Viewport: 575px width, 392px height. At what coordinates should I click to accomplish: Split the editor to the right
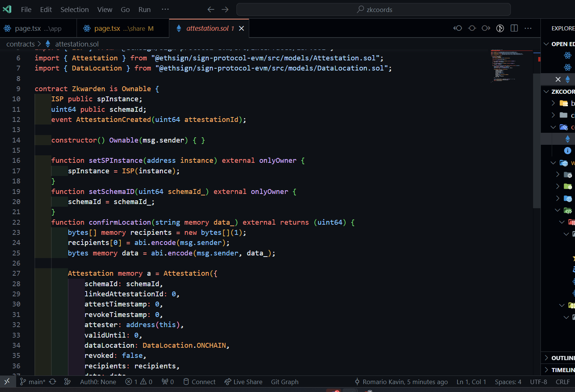tap(514, 28)
